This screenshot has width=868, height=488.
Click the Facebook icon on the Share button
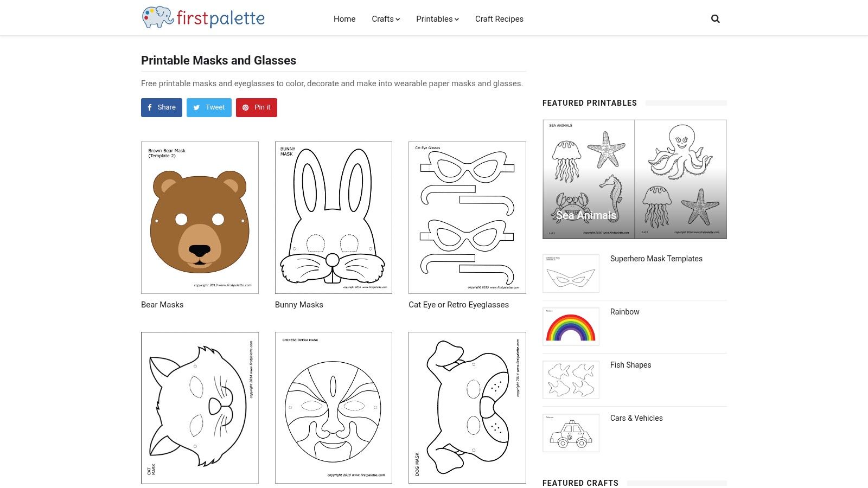click(x=149, y=107)
